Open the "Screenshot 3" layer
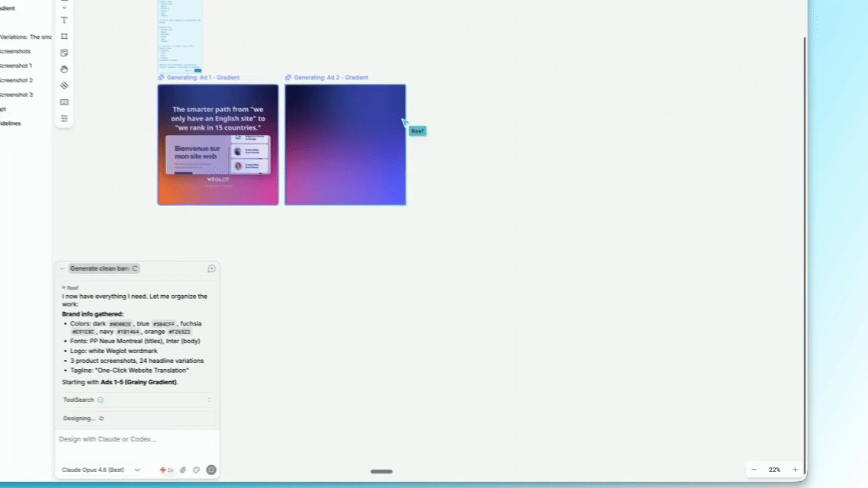 click(x=16, y=95)
